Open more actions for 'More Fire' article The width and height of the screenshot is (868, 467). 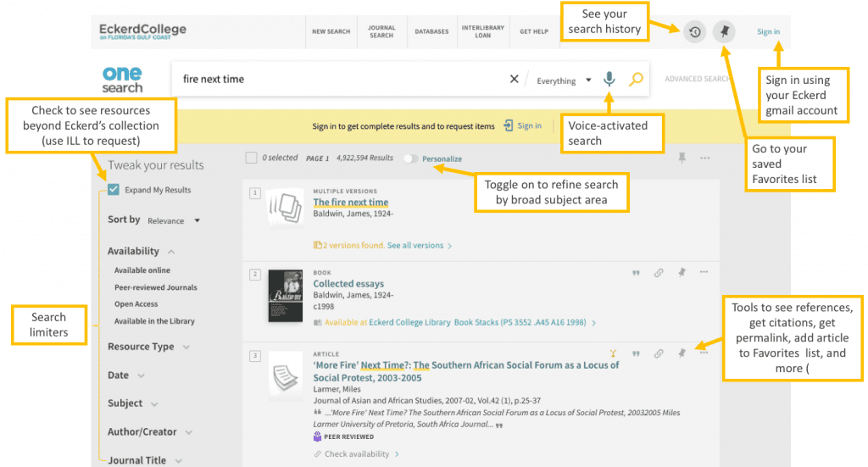coord(704,353)
